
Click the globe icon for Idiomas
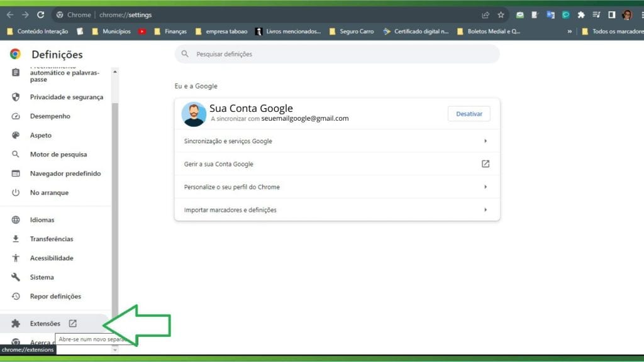(x=16, y=219)
